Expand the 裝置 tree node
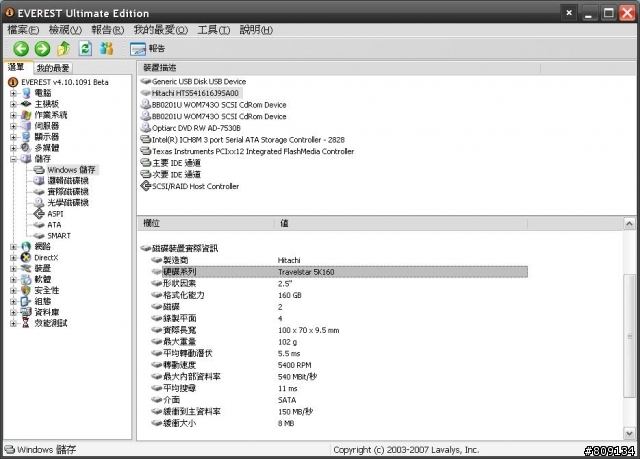Viewport: 640px width, 459px height. pos(13,268)
